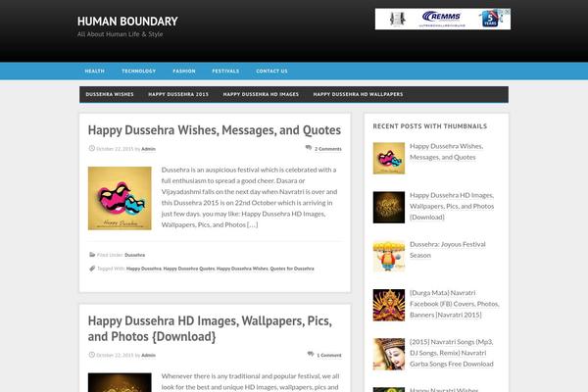
Task: Click the folder icon beside Filed Under
Action: click(x=92, y=255)
